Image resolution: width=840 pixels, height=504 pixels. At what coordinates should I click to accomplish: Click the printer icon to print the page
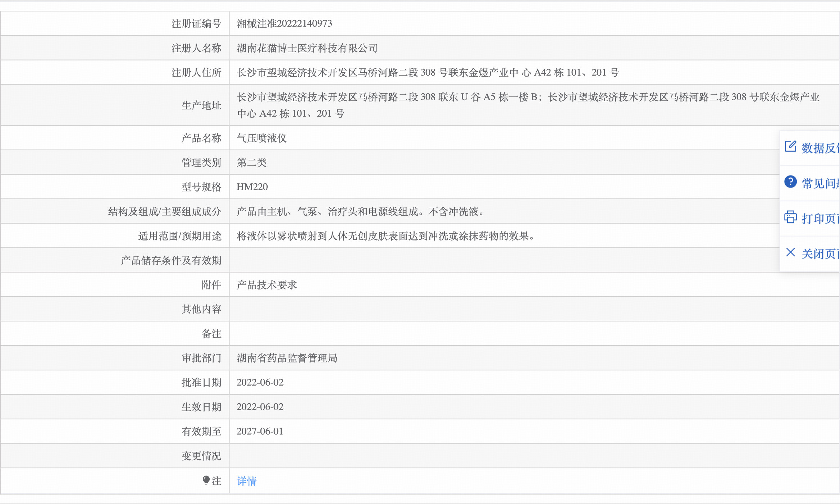coord(791,217)
